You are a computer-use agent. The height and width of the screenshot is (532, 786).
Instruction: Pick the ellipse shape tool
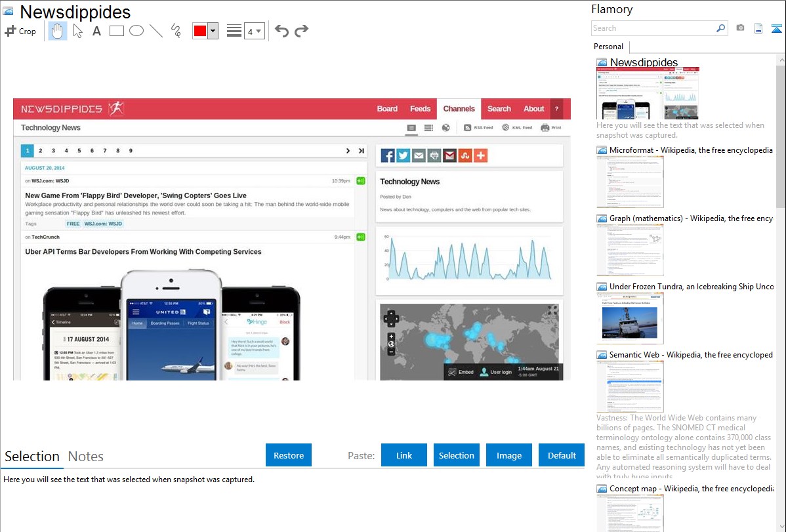tap(136, 31)
